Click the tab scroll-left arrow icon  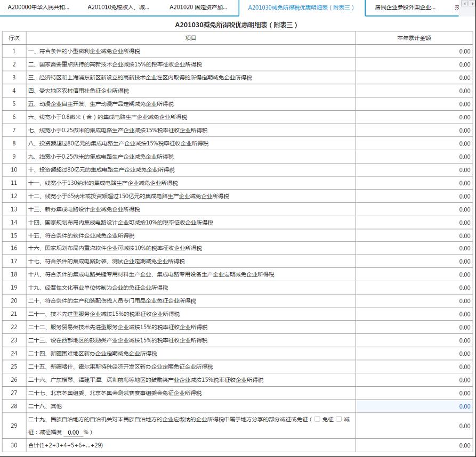coord(465,4)
